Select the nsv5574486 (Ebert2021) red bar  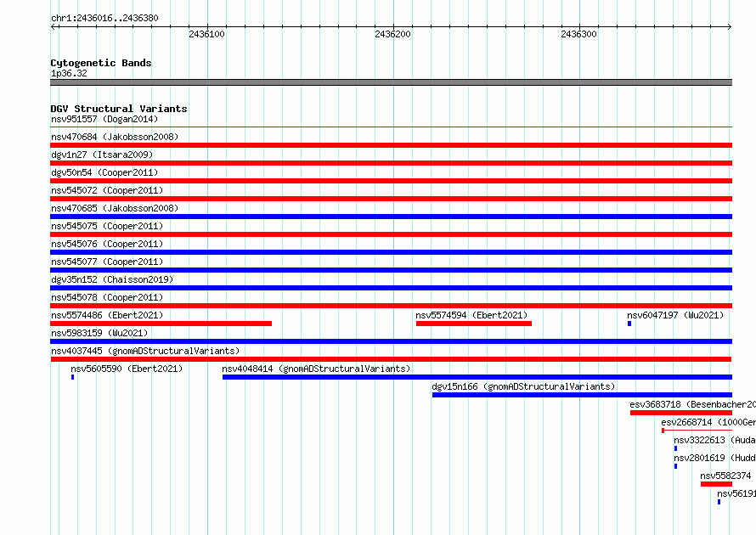161,324
